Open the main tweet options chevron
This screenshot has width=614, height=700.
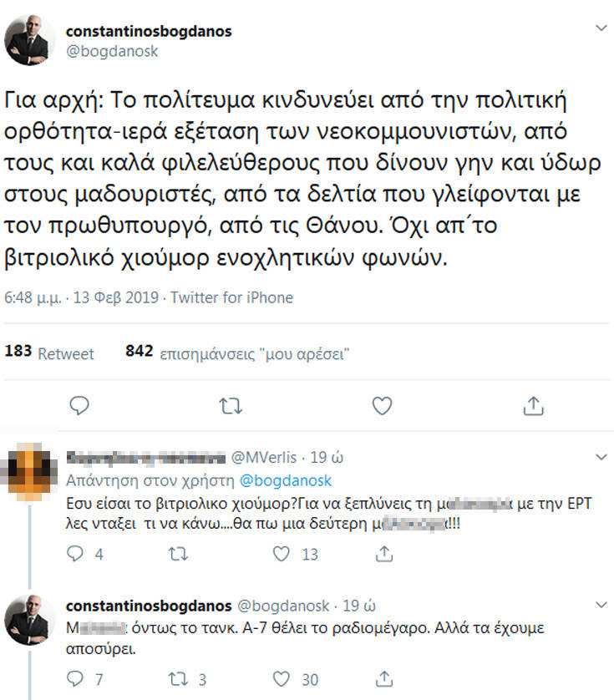click(600, 28)
